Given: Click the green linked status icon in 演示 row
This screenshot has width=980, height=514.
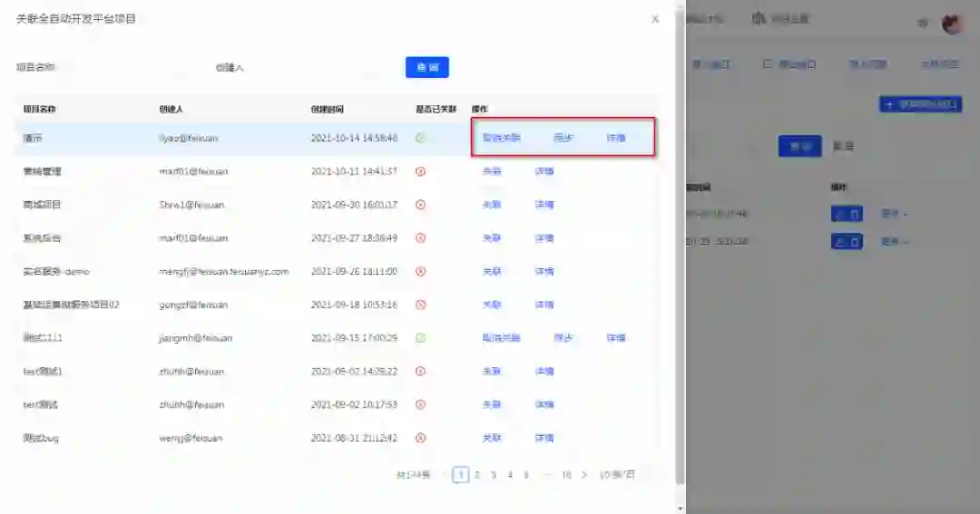Looking at the screenshot, I should (x=421, y=138).
